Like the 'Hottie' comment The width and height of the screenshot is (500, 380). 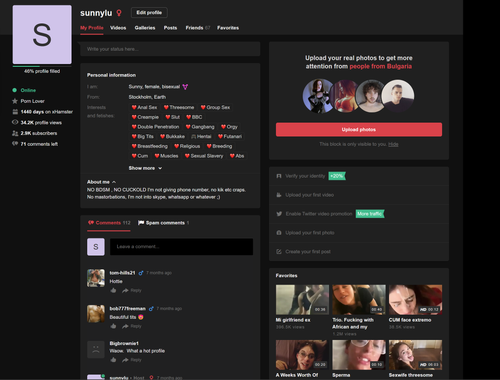(113, 291)
